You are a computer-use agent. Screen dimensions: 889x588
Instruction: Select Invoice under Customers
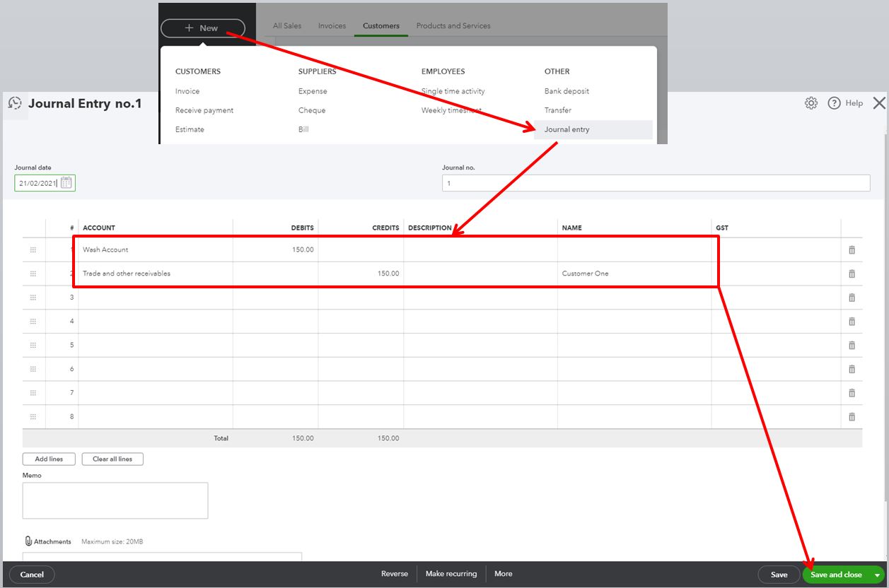[x=187, y=91]
